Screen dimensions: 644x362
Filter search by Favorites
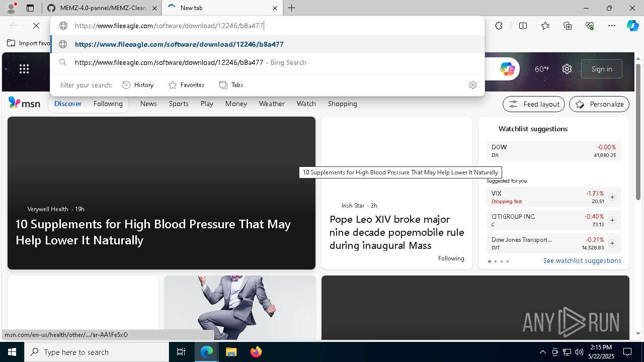[186, 85]
